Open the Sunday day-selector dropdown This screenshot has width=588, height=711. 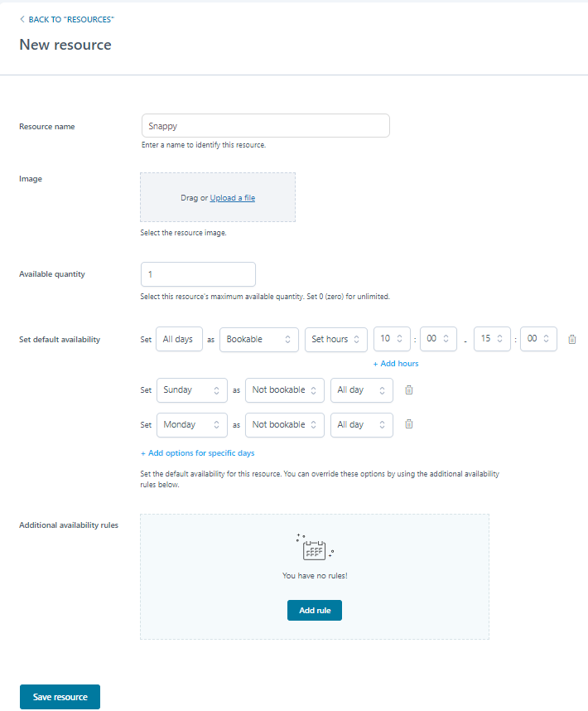(191, 389)
